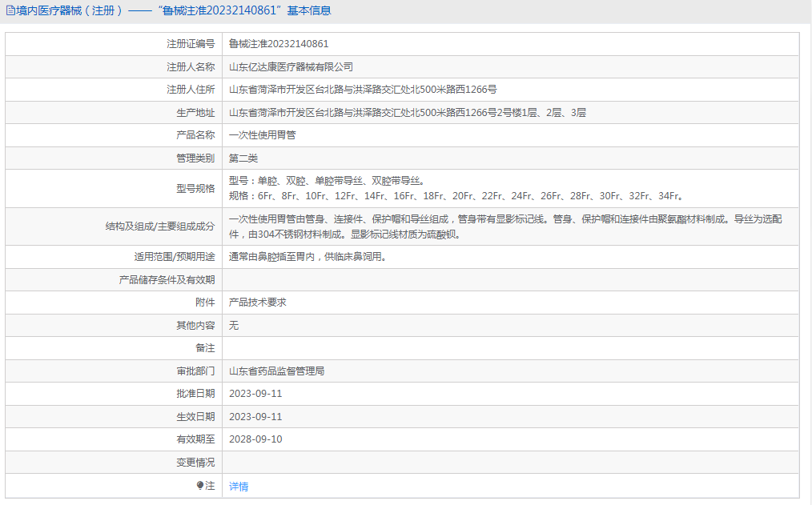Screen dimensions: 812x505
Task: Select product name 一次性使用胃管
Action: [263, 135]
